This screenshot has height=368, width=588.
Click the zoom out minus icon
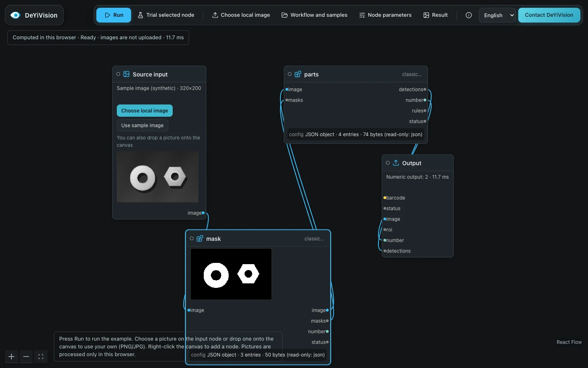(26, 357)
